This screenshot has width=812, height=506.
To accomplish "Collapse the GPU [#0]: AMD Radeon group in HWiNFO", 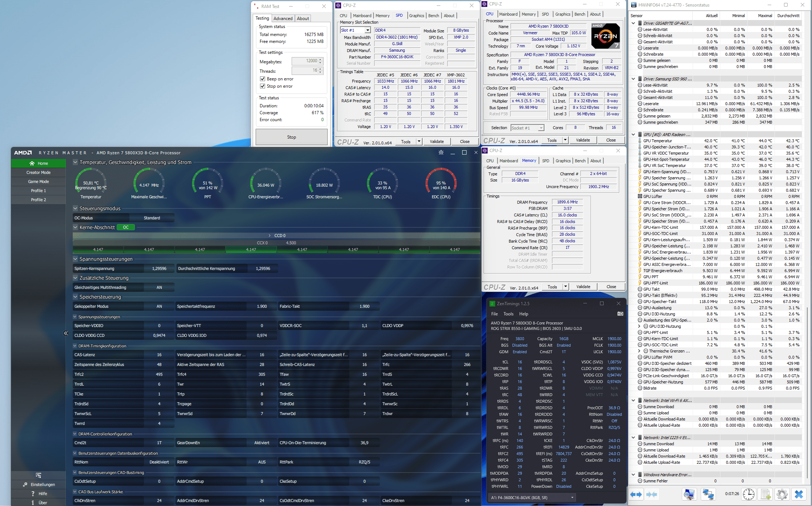I will click(633, 135).
